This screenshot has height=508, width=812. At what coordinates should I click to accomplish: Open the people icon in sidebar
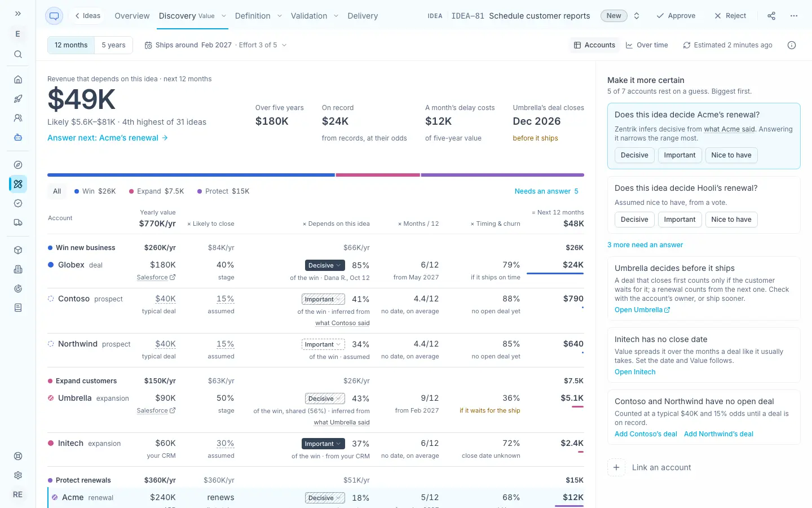click(18, 118)
